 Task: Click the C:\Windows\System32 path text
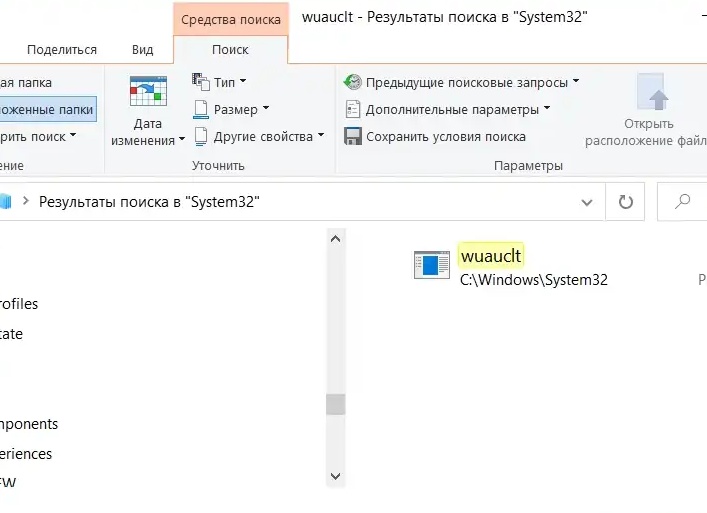534,280
